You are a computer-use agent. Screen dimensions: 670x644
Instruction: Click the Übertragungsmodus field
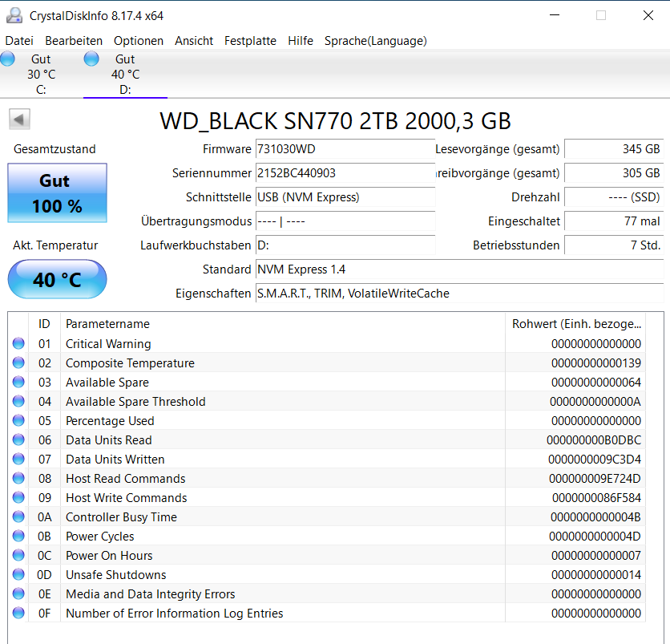(345, 221)
